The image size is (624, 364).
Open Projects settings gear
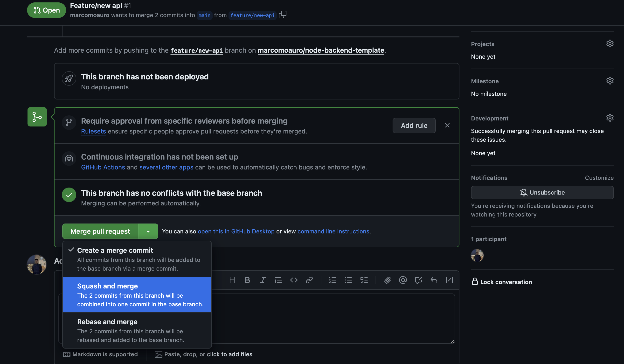click(x=610, y=43)
